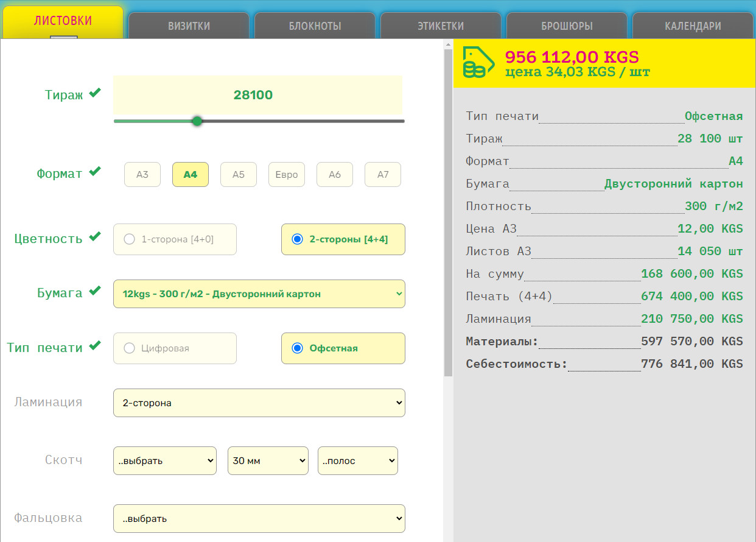Image resolution: width=756 pixels, height=542 pixels.
Task: Click the Тираж slider handle
Action: click(x=197, y=121)
